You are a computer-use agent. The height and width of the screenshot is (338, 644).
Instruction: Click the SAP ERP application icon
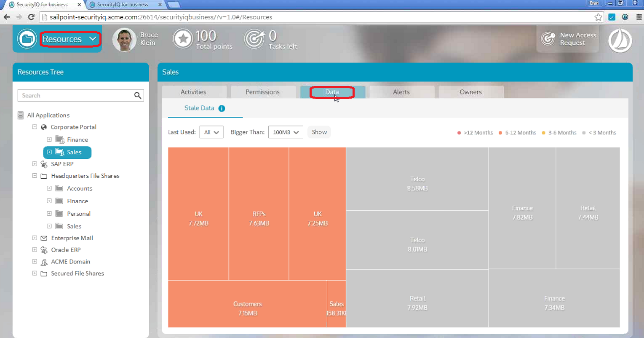click(x=44, y=164)
